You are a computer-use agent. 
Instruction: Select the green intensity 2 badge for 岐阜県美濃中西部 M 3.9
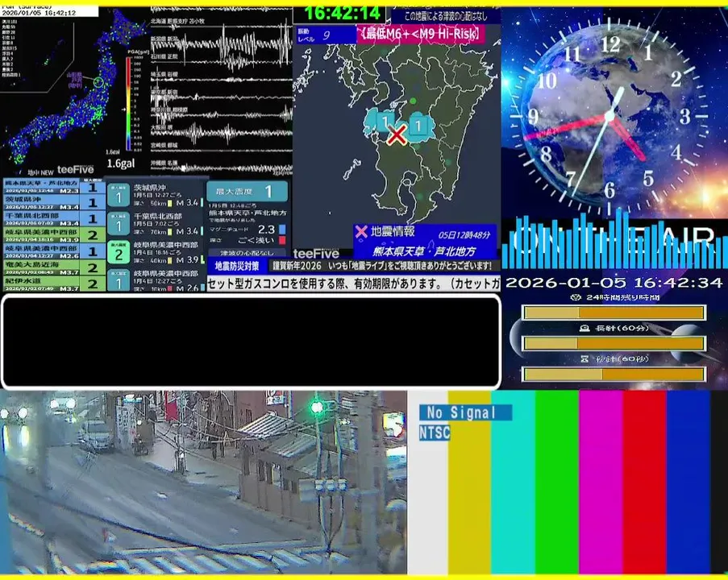[x=119, y=252]
